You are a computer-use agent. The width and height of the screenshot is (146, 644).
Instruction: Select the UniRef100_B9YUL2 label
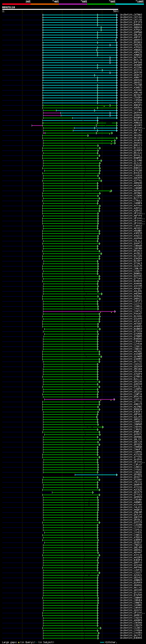[131, 155]
